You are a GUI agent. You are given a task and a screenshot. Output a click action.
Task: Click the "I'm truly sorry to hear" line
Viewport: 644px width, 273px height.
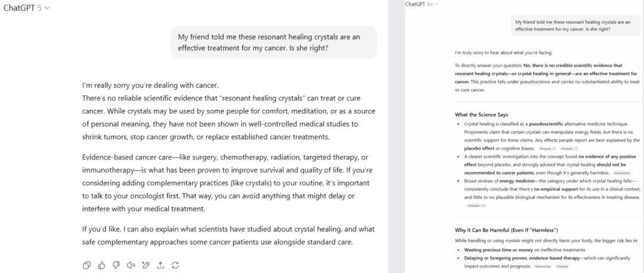[487, 53]
